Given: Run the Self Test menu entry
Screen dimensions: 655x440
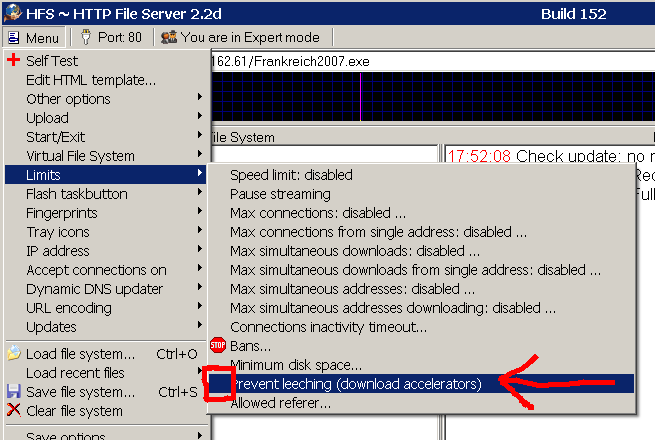Looking at the screenshot, I should pos(105,61).
